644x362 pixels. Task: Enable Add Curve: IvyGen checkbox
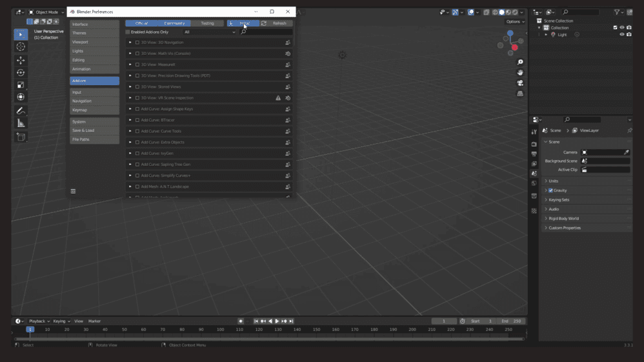[137, 154]
